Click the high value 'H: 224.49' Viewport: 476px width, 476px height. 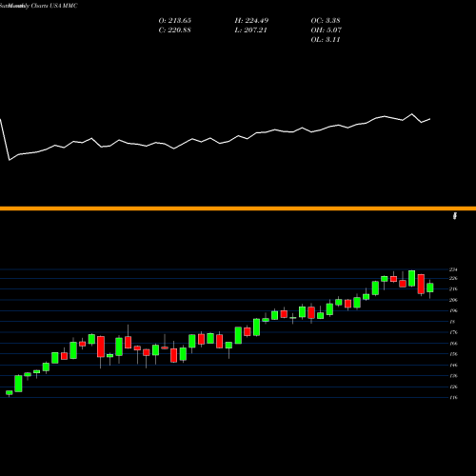[251, 21]
